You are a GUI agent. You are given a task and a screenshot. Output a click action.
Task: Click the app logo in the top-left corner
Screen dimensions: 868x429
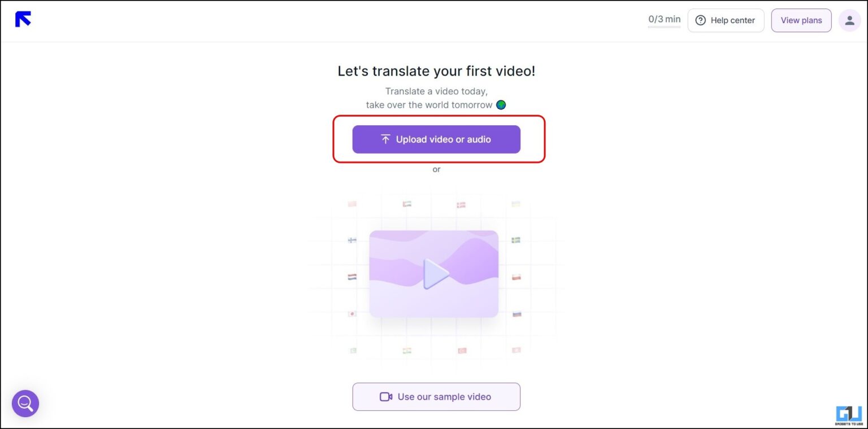coord(23,19)
